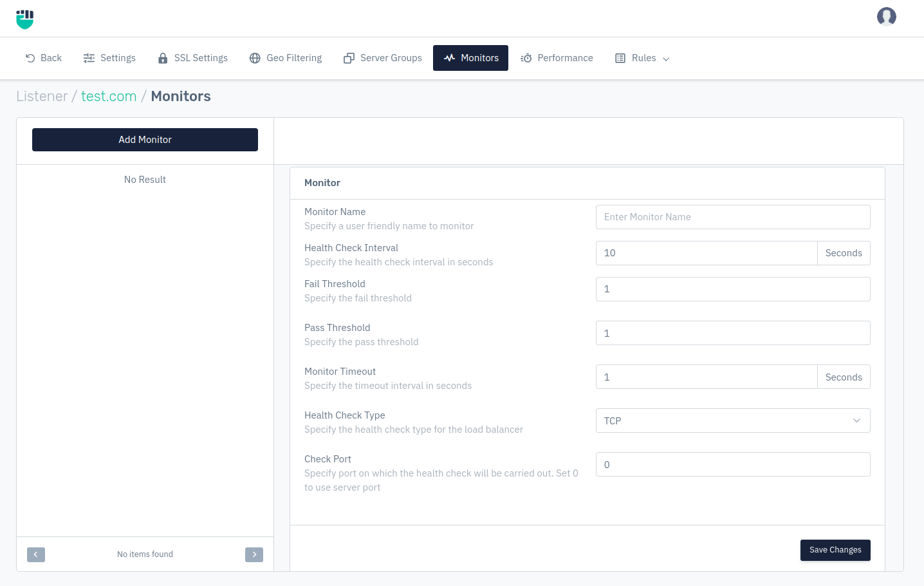
Task: Go to the previous page of monitors
Action: click(x=36, y=554)
